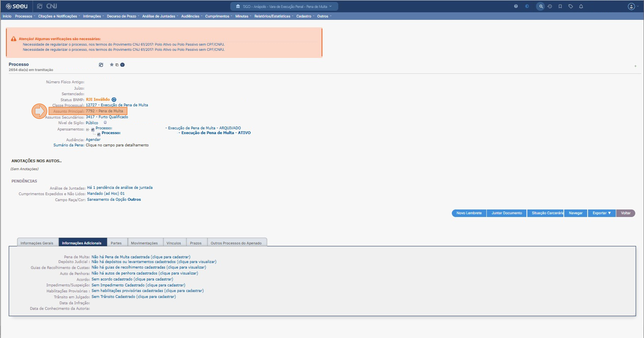Open the Exportar dropdown button
The width and height of the screenshot is (644, 338).
pyautogui.click(x=601, y=213)
